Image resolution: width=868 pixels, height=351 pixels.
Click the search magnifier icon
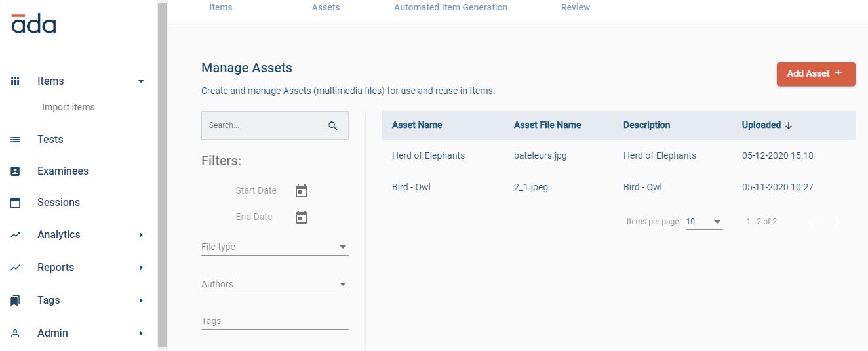point(333,126)
